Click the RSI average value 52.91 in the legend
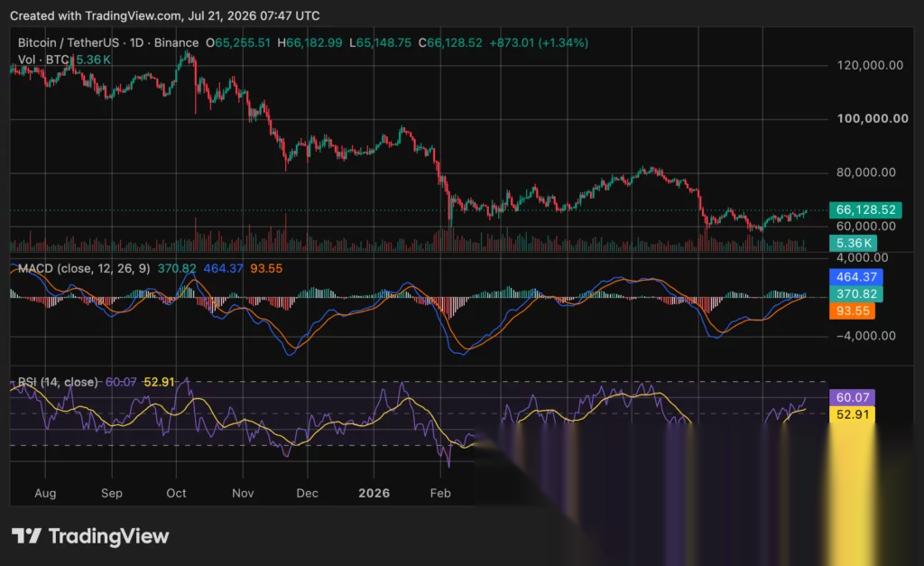This screenshot has height=566, width=924. click(159, 382)
